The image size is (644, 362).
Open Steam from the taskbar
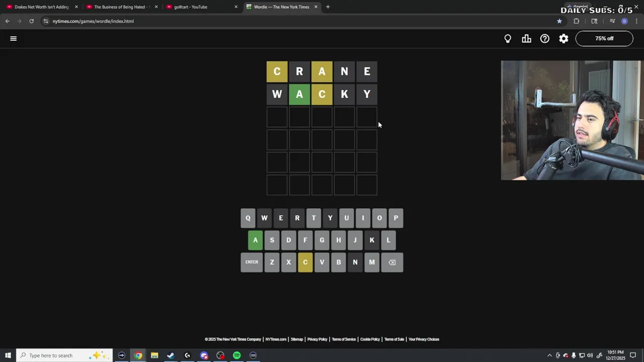coord(171,355)
